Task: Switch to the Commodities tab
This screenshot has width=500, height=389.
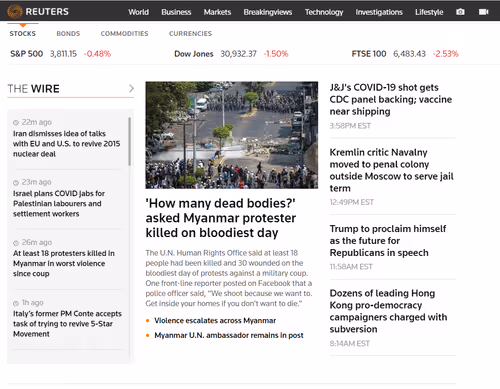Action: coord(124,33)
